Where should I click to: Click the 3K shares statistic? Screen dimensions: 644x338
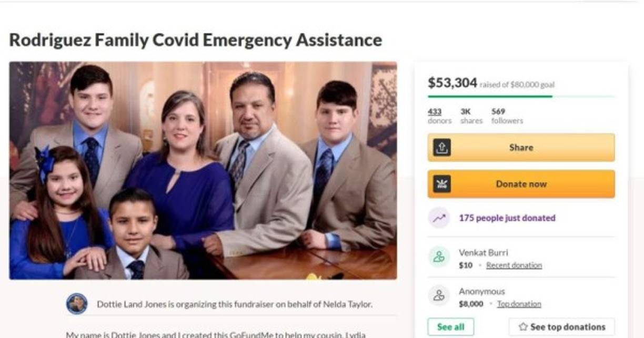tap(471, 116)
